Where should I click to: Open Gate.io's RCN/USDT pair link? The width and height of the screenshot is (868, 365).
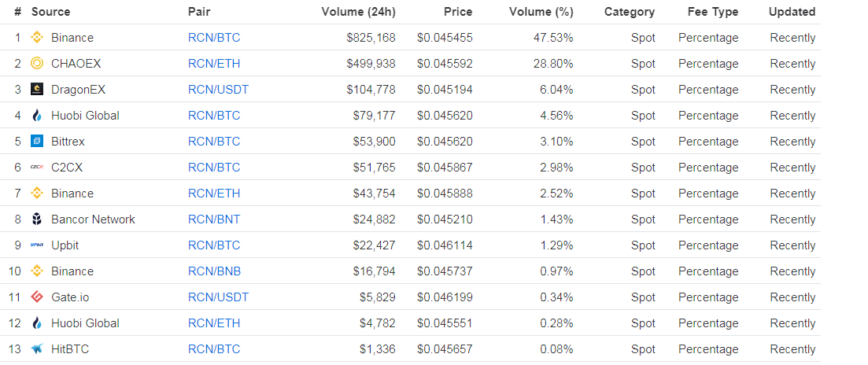pyautogui.click(x=218, y=297)
